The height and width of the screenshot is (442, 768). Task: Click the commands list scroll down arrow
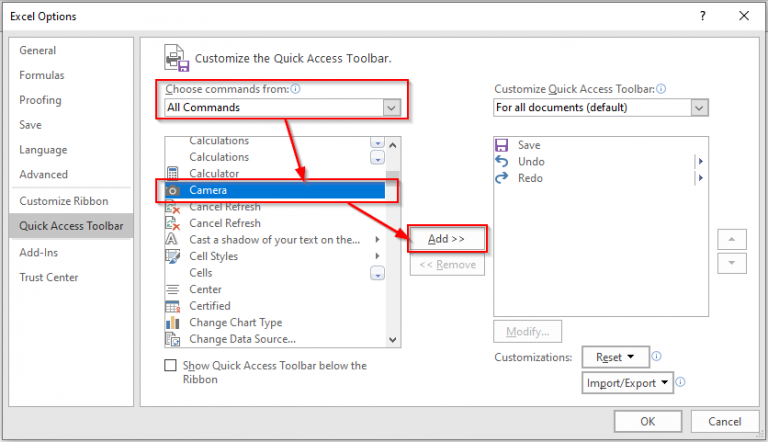(393, 340)
